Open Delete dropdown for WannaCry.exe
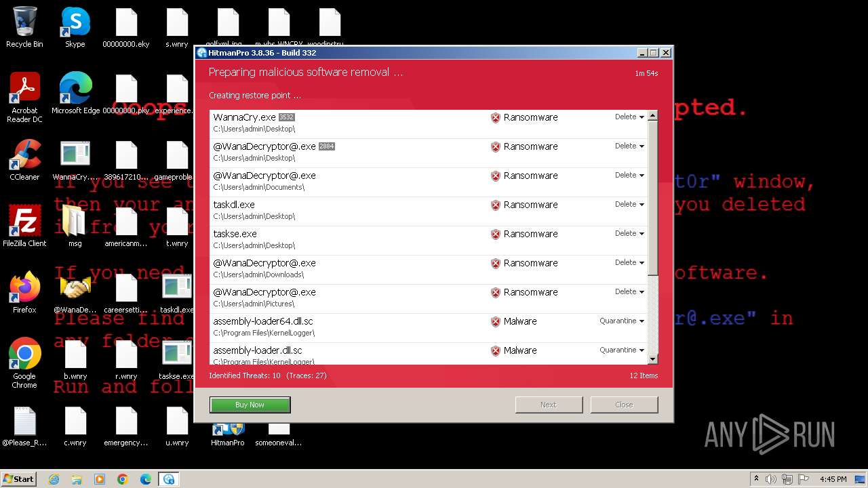Image resolution: width=868 pixels, height=488 pixels. (629, 117)
